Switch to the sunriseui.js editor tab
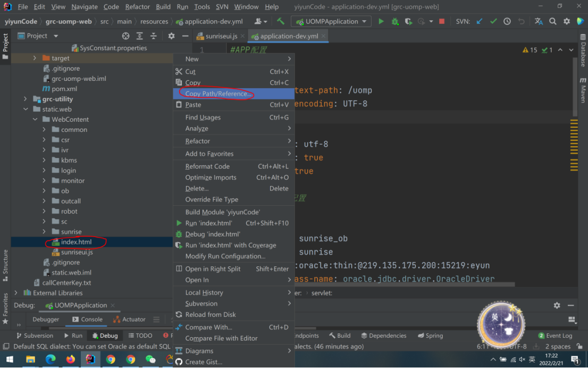This screenshot has height=368, width=588. 221,36
